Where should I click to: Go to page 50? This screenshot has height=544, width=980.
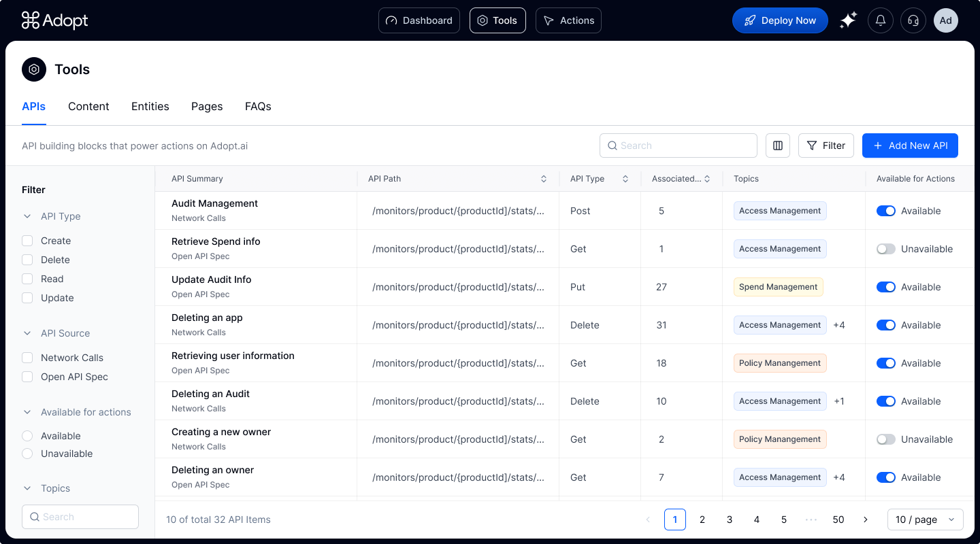838,520
